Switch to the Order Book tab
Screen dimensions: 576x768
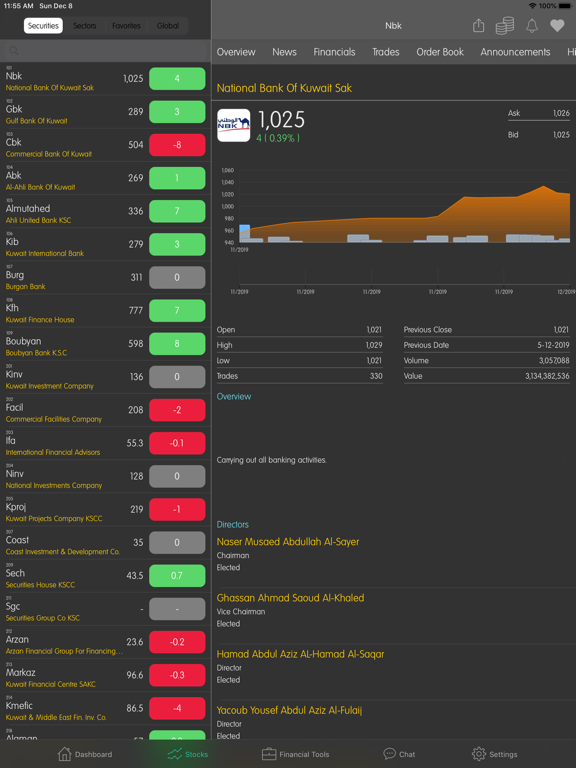[440, 52]
